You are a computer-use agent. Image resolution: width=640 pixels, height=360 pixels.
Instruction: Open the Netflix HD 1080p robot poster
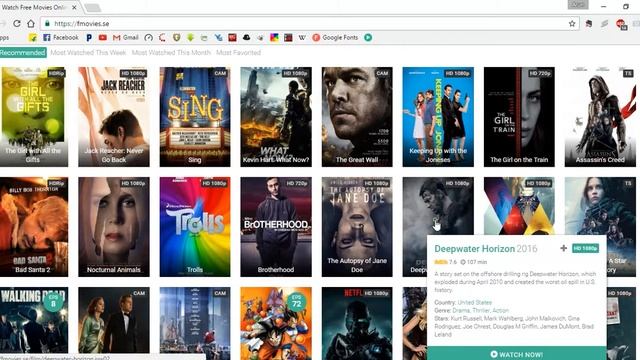coord(357,322)
